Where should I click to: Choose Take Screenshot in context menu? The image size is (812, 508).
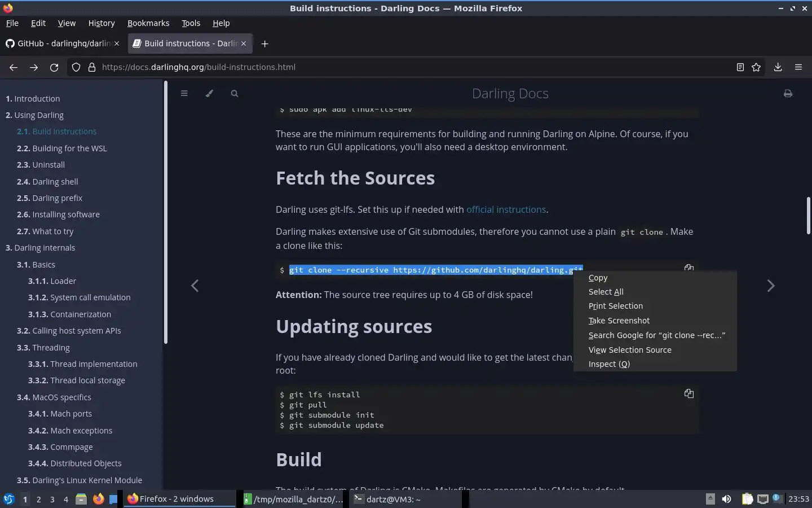tap(655, 321)
